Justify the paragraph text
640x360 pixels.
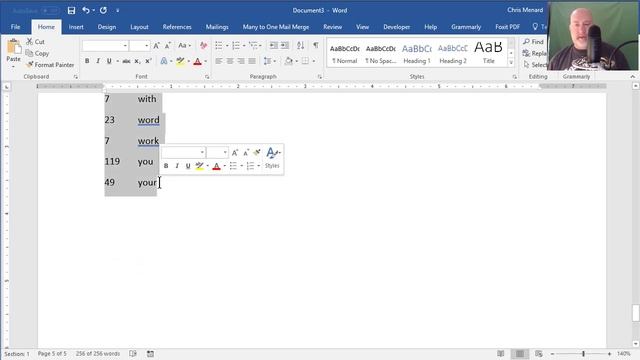point(252,61)
